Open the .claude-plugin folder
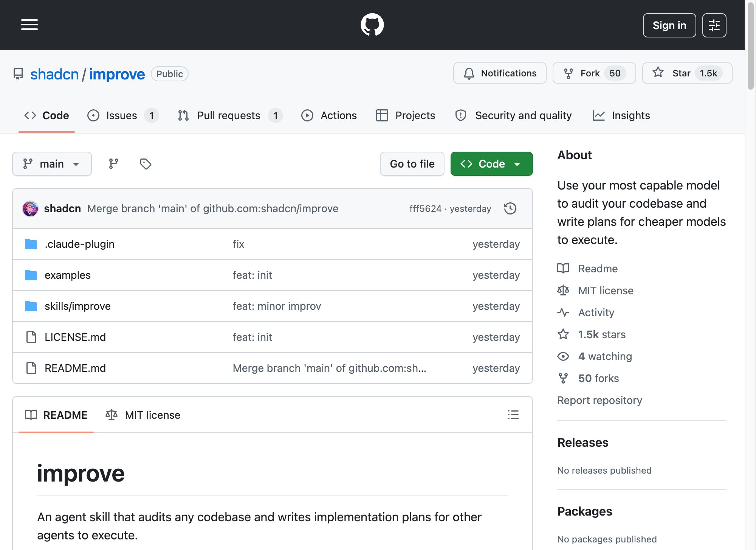This screenshot has height=550, width=756. pos(79,244)
